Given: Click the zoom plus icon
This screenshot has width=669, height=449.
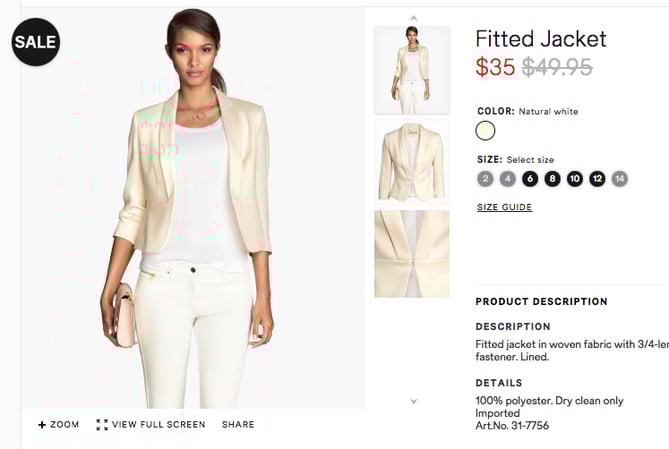Looking at the screenshot, I should (x=42, y=425).
